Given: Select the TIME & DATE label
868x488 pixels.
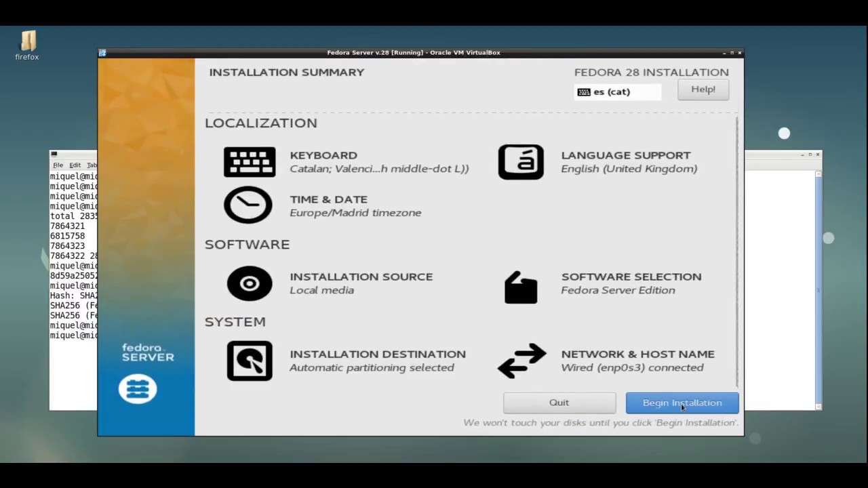Looking at the screenshot, I should coord(329,199).
